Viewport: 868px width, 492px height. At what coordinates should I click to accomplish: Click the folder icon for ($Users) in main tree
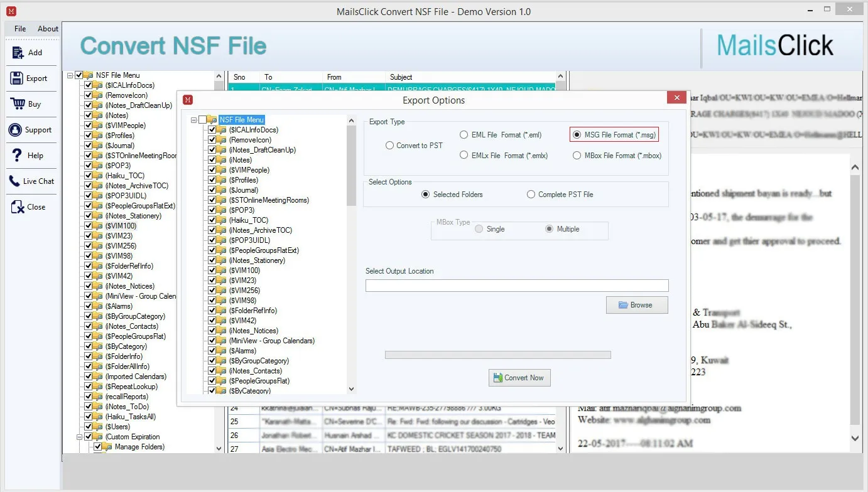(x=98, y=427)
